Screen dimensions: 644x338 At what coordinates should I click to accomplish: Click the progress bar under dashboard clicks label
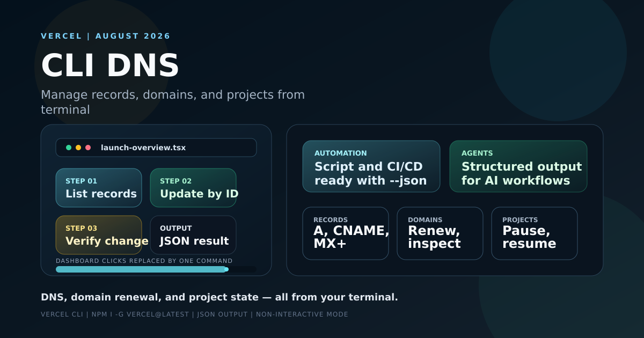click(x=156, y=269)
